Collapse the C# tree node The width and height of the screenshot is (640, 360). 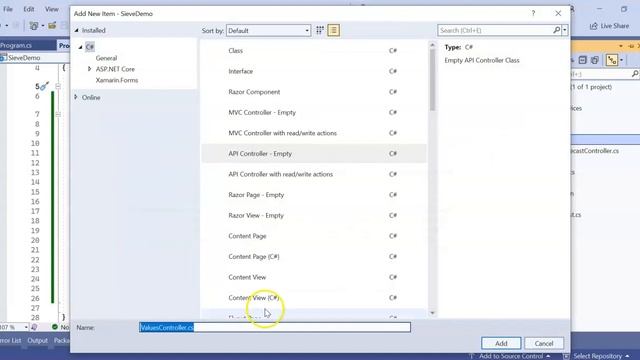80,47
